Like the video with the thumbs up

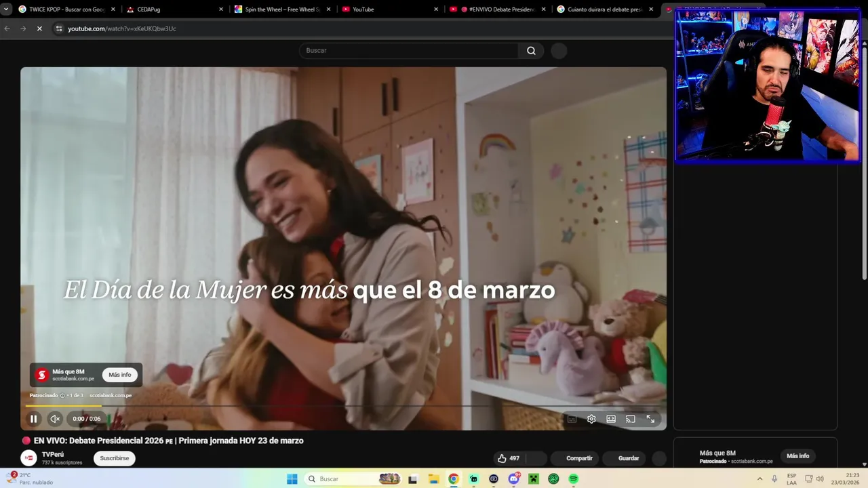pyautogui.click(x=509, y=458)
